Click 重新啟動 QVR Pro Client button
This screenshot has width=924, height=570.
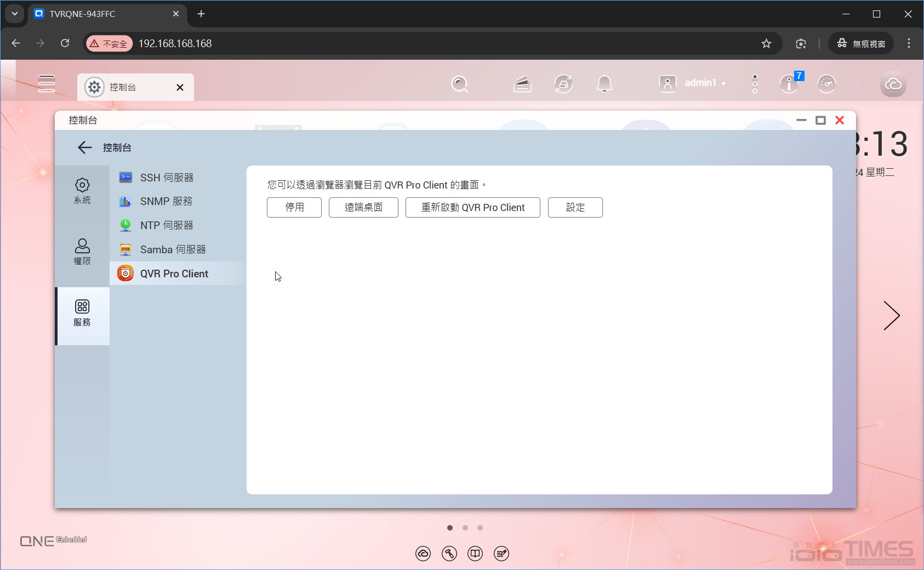tap(472, 207)
